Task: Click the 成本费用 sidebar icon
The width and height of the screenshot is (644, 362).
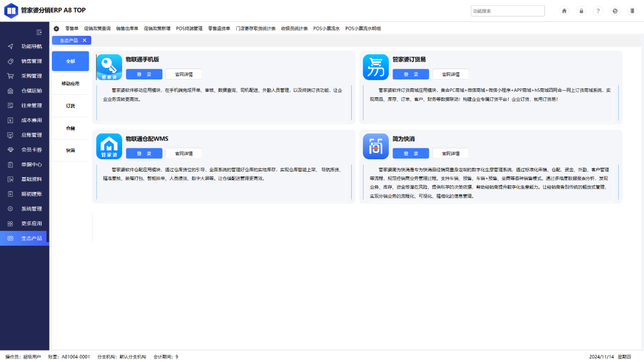Action: (10, 120)
